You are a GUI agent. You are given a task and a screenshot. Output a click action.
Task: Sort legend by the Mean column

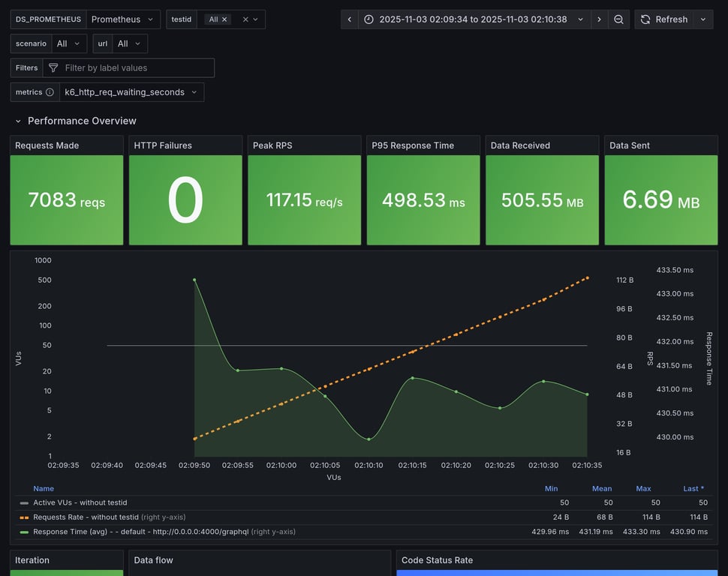(601, 488)
